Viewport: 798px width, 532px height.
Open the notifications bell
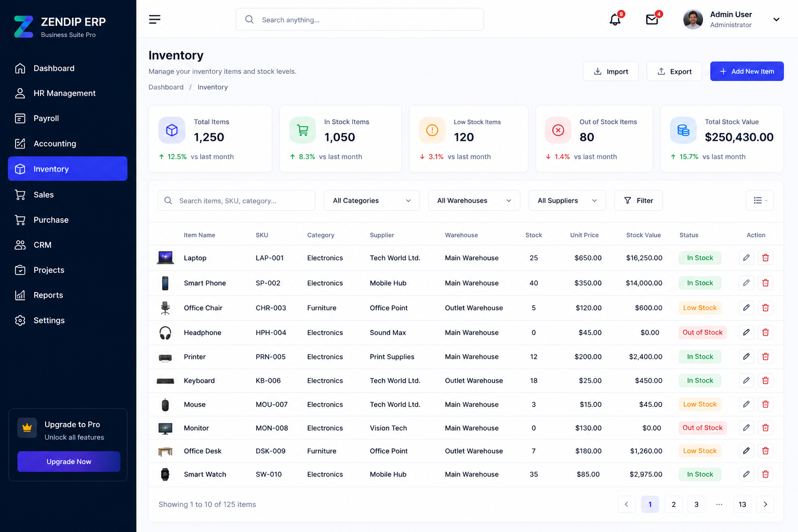[615, 20]
